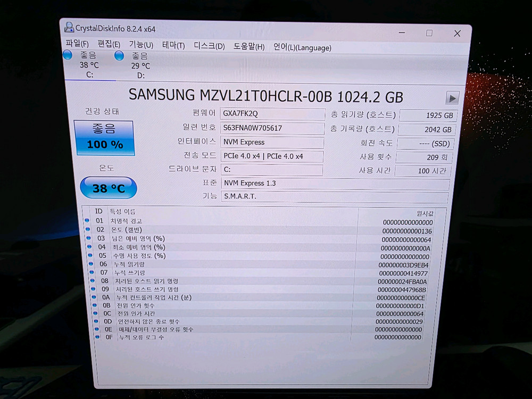
Task: Expand to the next drive with the arrow
Action: point(452,98)
